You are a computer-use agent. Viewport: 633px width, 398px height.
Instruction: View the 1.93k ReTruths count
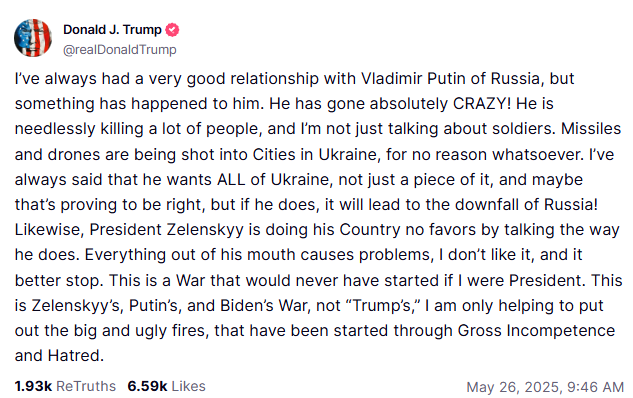pyautogui.click(x=33, y=386)
